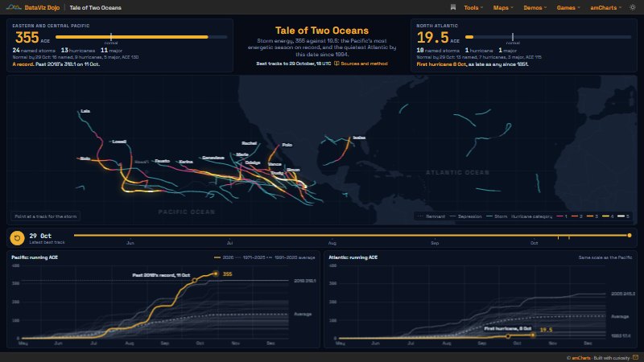Open the Sources and method link
Image resolution: width=644 pixels, height=362 pixels.
coord(364,64)
